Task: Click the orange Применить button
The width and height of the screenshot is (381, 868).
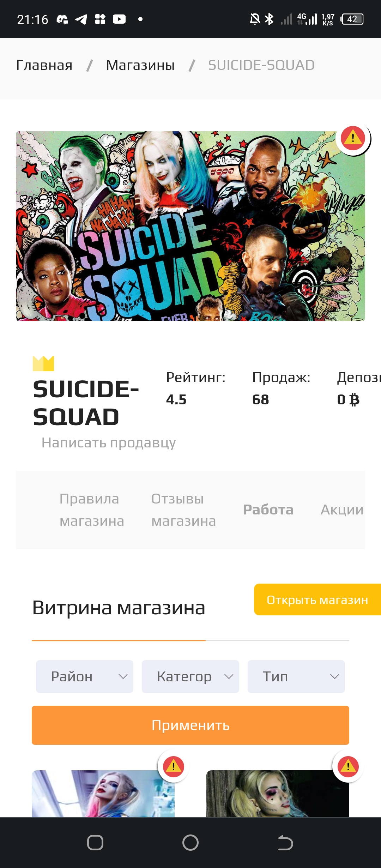Action: pos(190,725)
